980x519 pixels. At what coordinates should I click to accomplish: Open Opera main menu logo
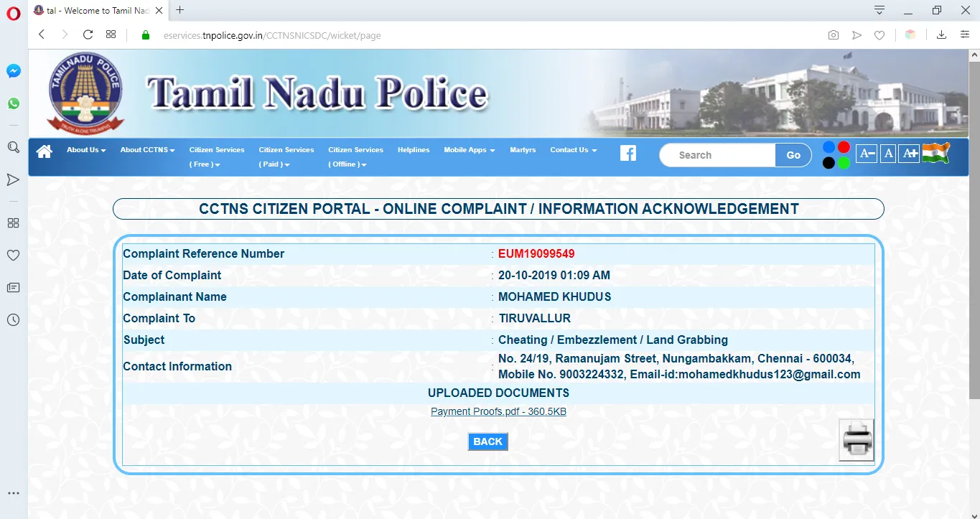pyautogui.click(x=13, y=13)
